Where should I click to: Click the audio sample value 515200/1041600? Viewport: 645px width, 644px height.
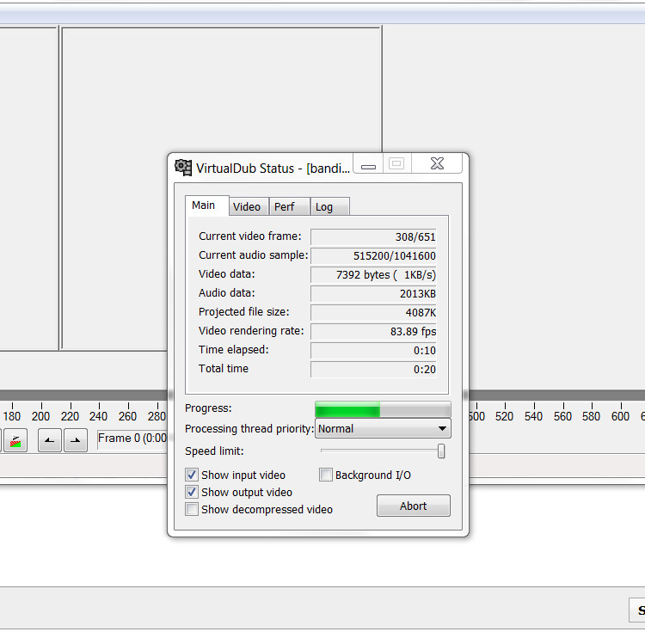(x=373, y=255)
